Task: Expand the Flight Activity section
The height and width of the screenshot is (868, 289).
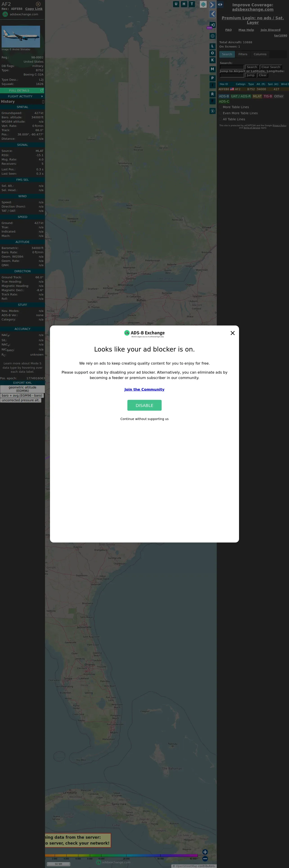Action: (x=22, y=96)
